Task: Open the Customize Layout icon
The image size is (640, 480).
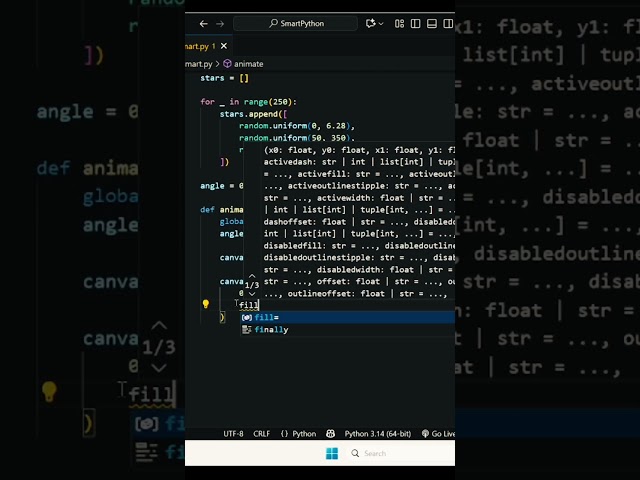Action: (x=399, y=24)
